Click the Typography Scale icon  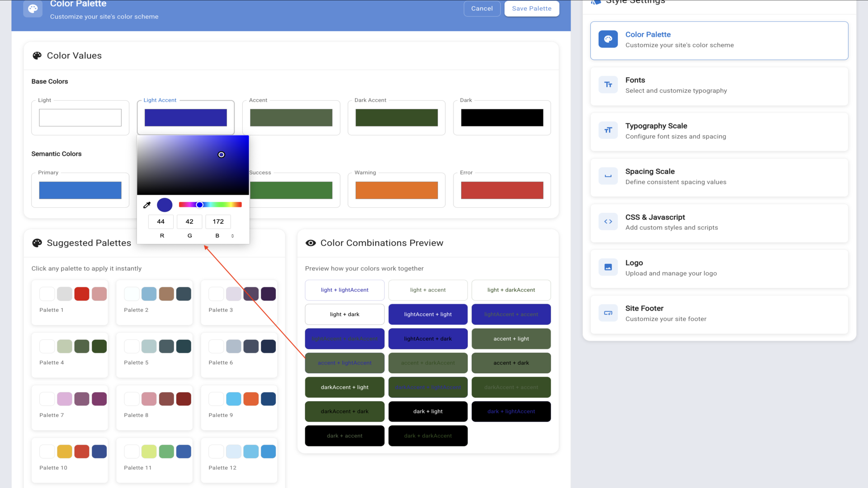tap(608, 131)
